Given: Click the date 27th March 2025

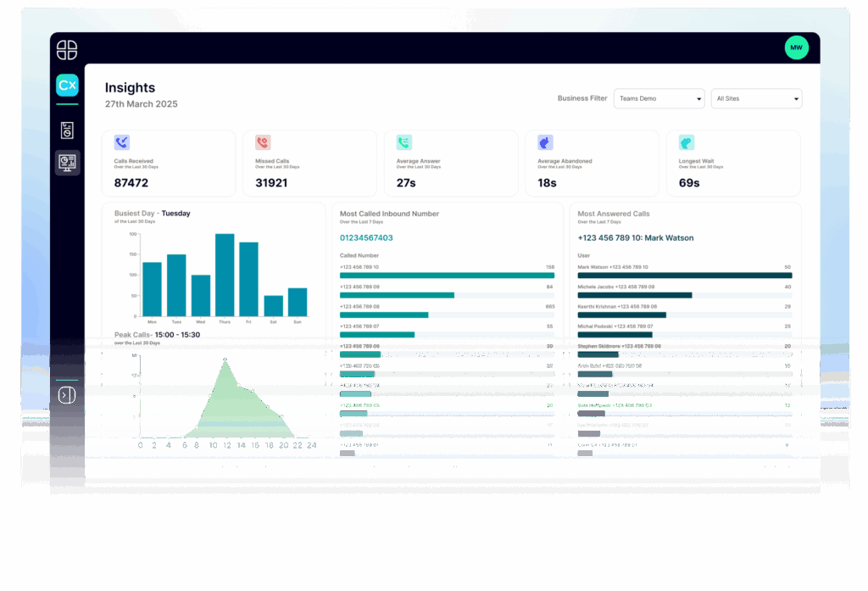Looking at the screenshot, I should (142, 104).
